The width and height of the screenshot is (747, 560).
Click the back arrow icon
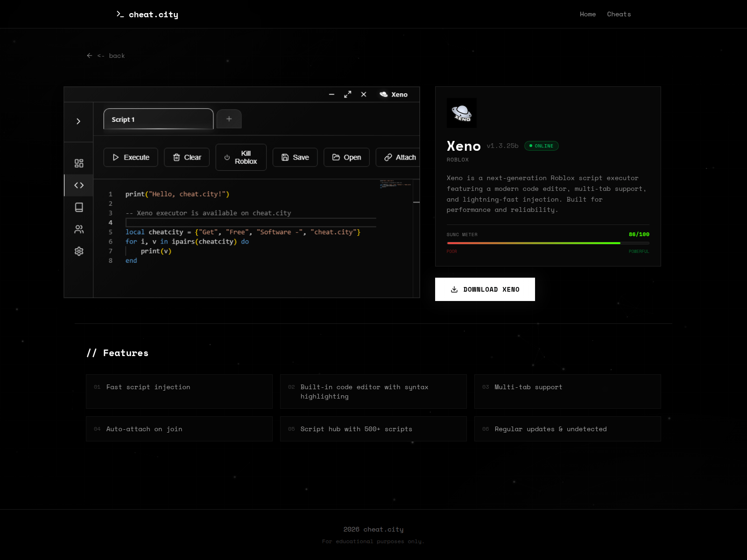point(90,56)
